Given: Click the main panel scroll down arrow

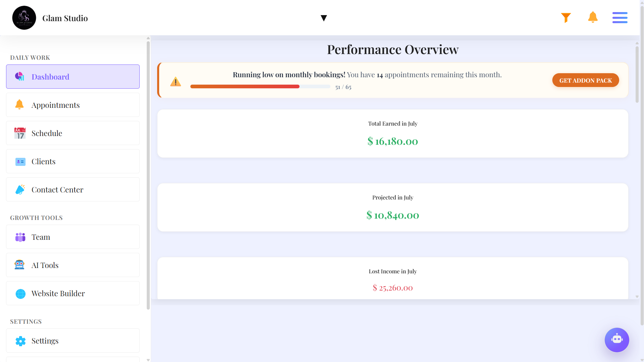Looking at the screenshot, I should [637, 297].
